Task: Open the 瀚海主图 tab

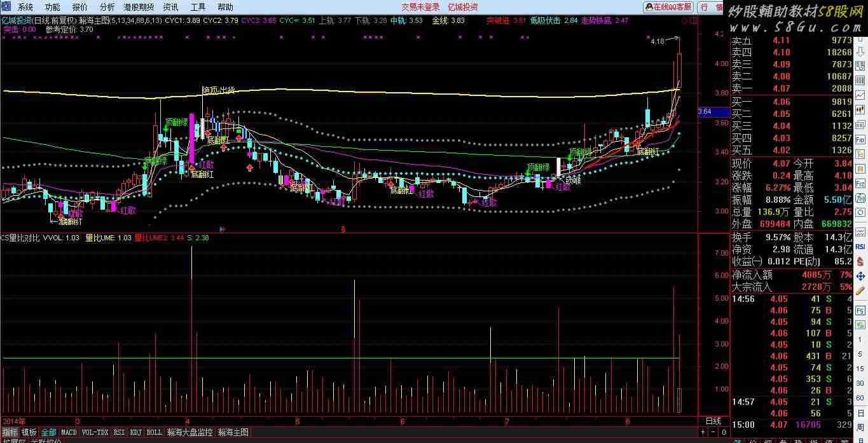Action: coord(233,432)
